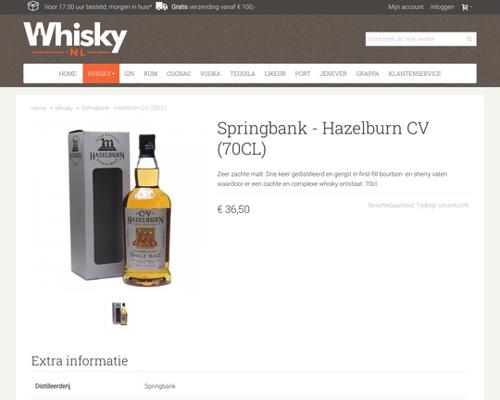Click the Mijn account link

click(406, 7)
